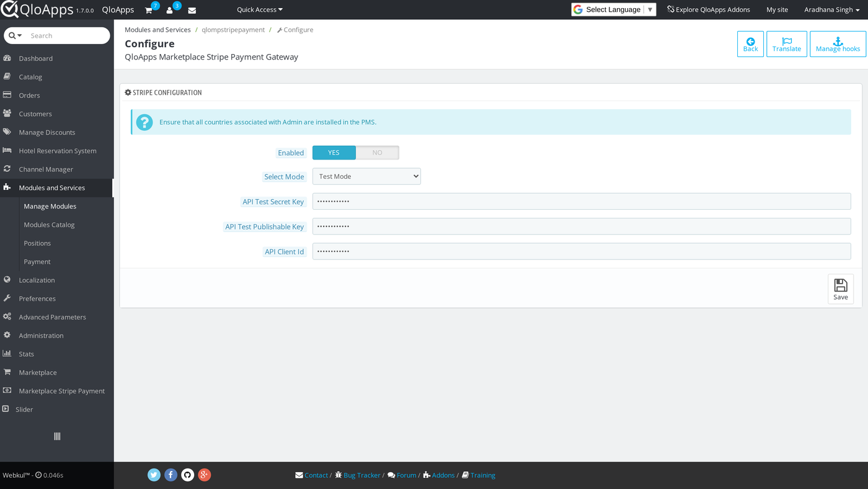
Task: Click the Google Plus icon in the footer
Action: pyautogui.click(x=205, y=475)
